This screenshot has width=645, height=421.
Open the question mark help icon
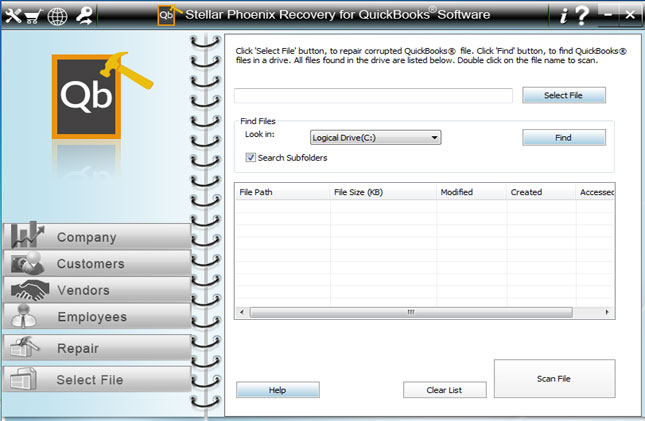pyautogui.click(x=582, y=16)
